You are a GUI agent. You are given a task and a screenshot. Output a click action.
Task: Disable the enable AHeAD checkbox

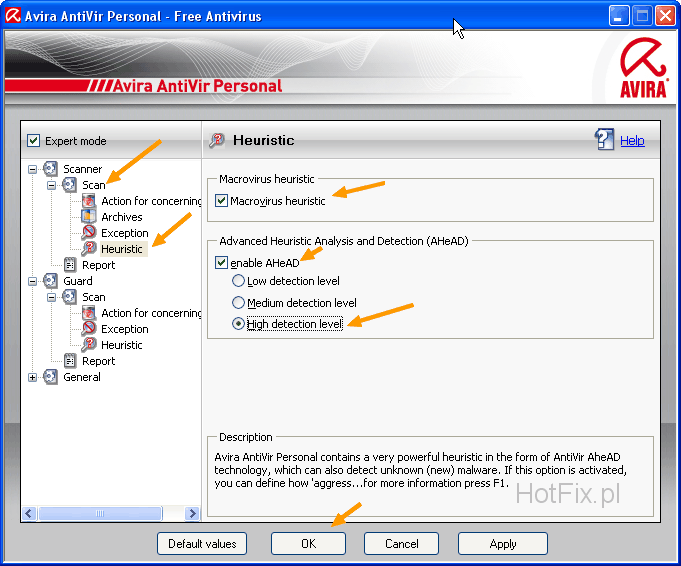[x=222, y=263]
